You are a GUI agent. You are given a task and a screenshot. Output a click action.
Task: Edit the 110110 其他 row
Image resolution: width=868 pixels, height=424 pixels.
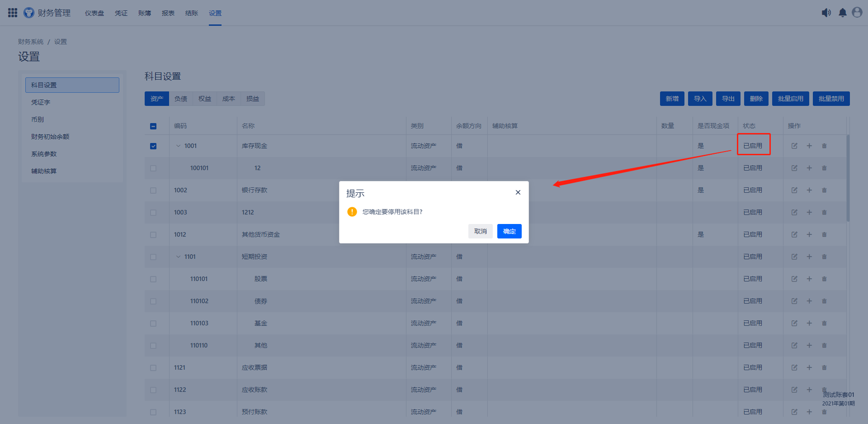tap(794, 345)
